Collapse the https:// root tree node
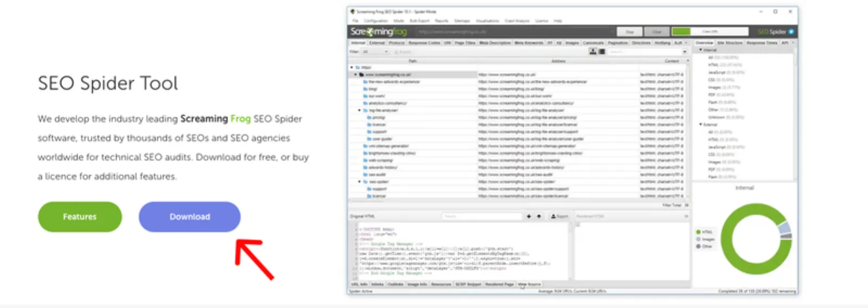868x308 pixels. pos(352,67)
